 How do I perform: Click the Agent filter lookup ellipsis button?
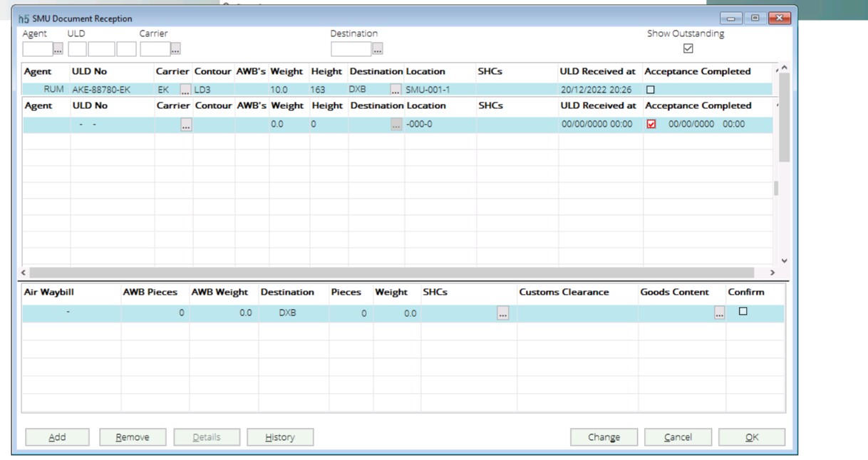coord(58,49)
